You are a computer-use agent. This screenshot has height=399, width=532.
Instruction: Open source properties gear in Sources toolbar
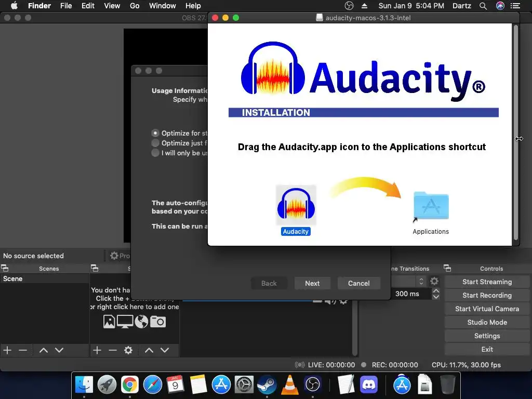pos(128,350)
